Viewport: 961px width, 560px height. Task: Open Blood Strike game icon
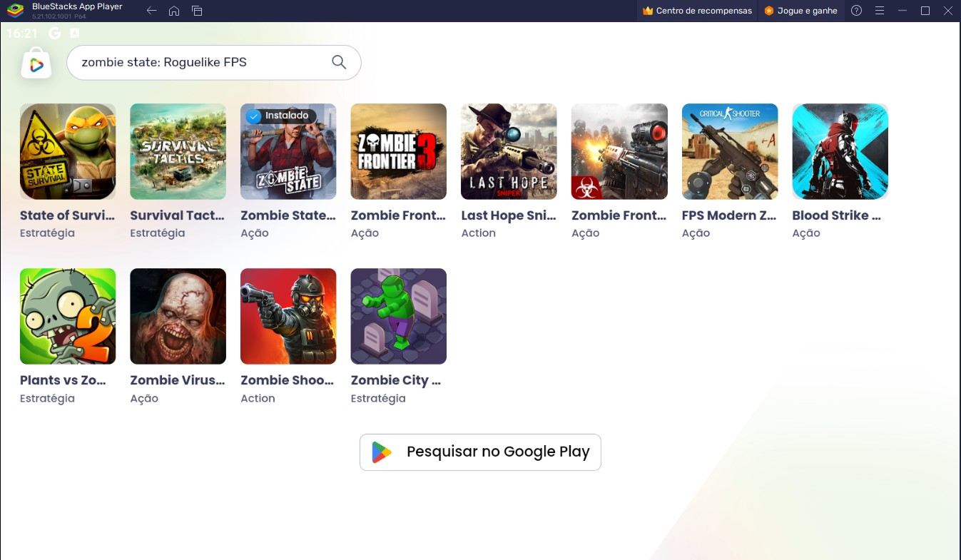click(x=840, y=151)
